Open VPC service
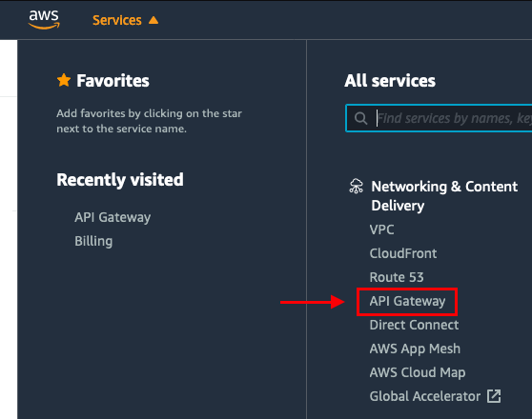Viewport: 532px width, 419px height. tap(381, 229)
